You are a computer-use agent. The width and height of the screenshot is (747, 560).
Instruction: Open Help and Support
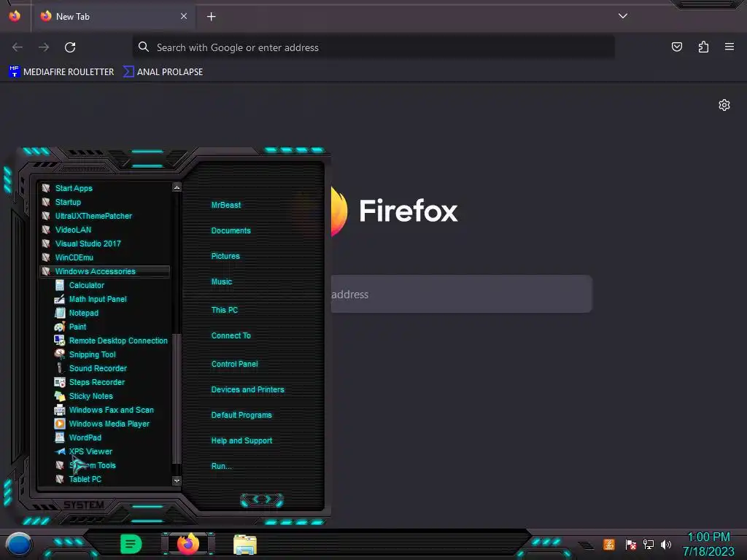click(x=241, y=441)
